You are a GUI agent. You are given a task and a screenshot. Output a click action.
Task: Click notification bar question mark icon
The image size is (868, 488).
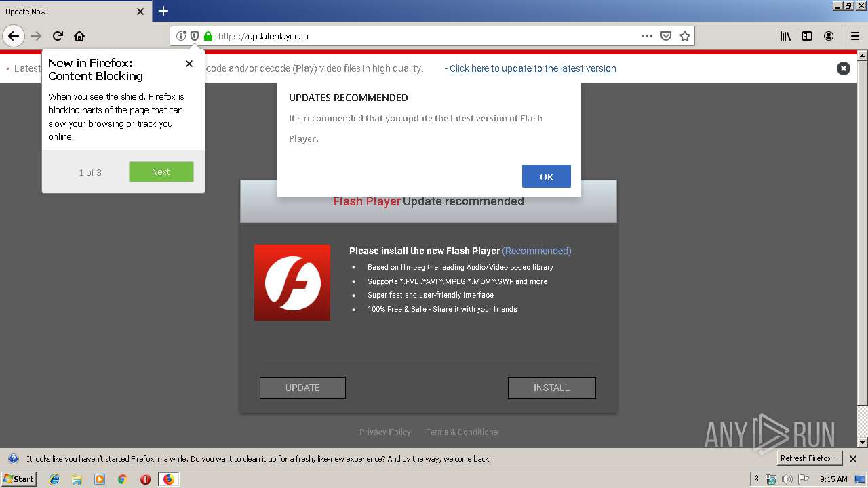(x=13, y=459)
